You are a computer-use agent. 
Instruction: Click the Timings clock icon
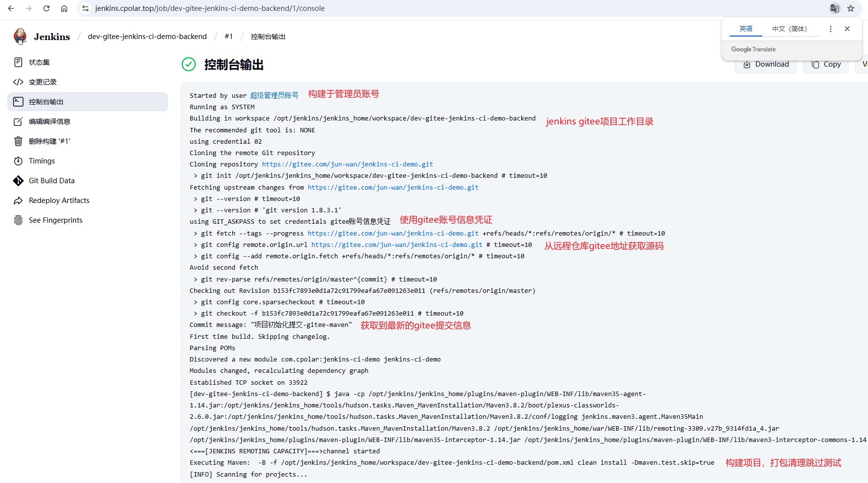pyautogui.click(x=18, y=161)
